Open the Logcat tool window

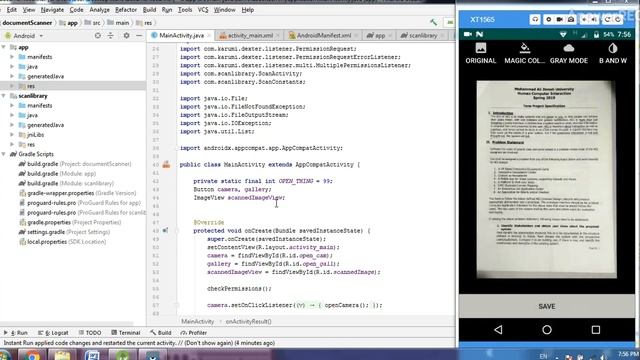(x=53, y=333)
